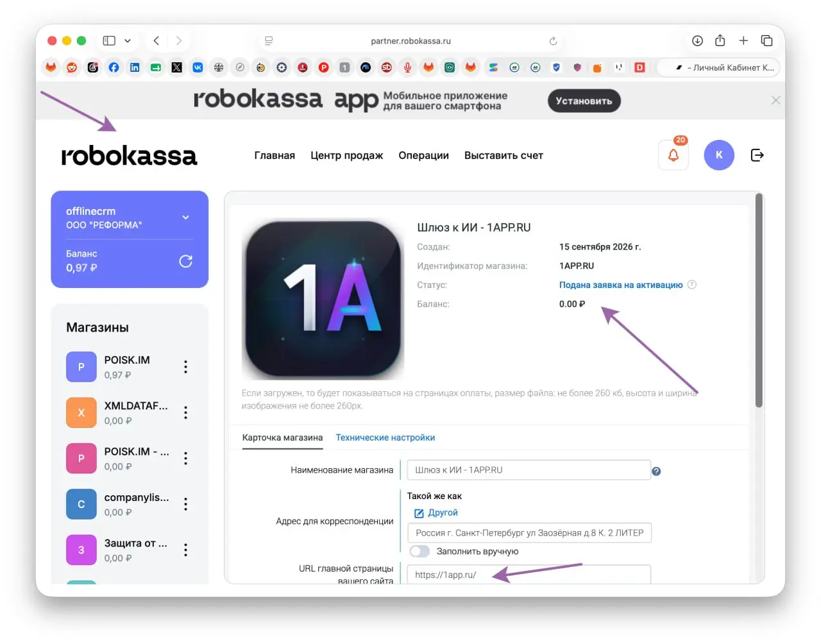Click the Подана заявка на активацию status link
Image resolution: width=821 pixels, height=644 pixels.
621,285
